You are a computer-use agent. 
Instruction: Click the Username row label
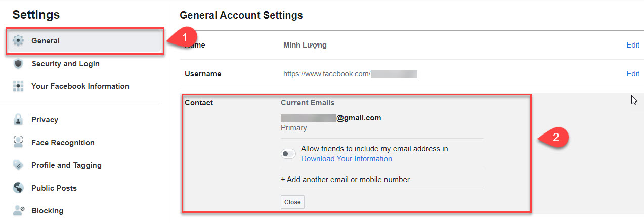point(203,74)
